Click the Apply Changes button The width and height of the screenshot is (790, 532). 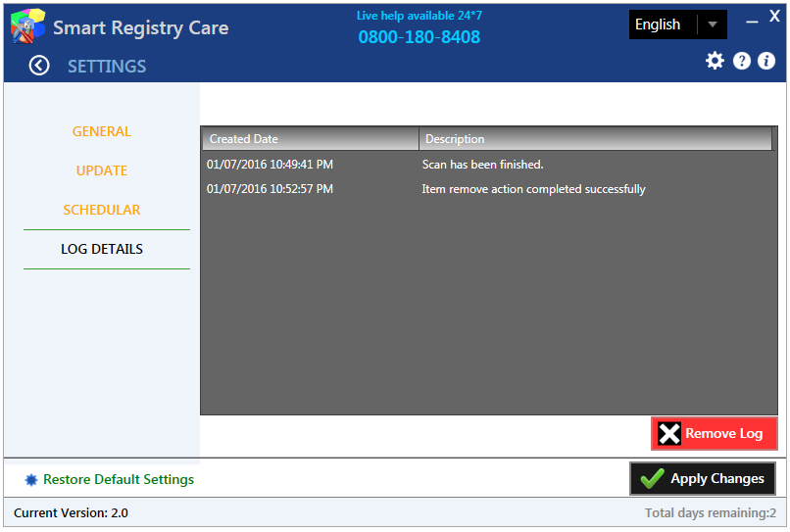pos(703,478)
